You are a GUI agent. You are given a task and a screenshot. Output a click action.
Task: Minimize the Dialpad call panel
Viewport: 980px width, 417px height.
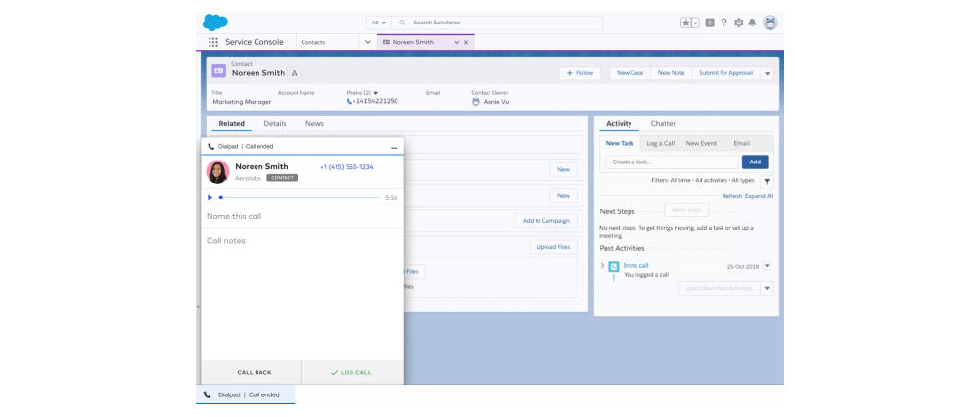(x=394, y=148)
